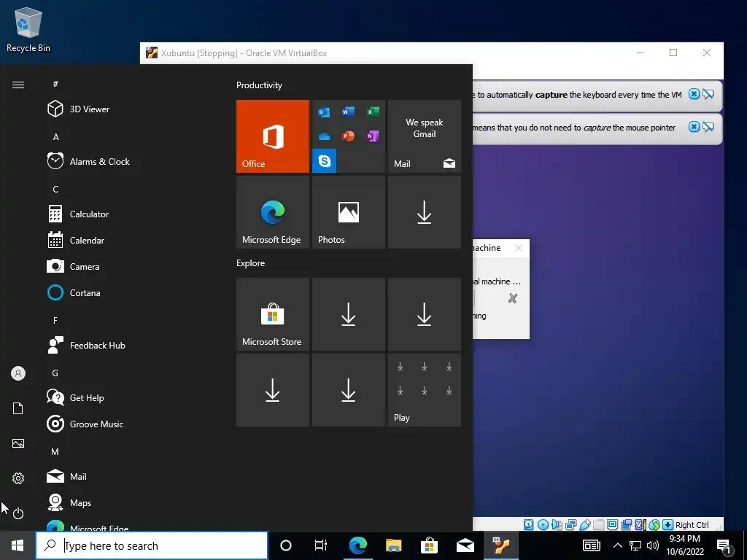Click the Power button in Start sidebar
Screen dimensions: 747x560
(18, 513)
